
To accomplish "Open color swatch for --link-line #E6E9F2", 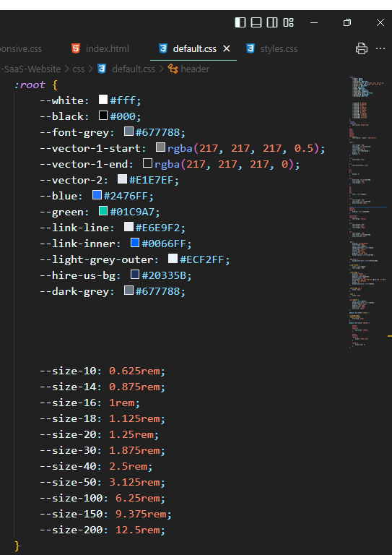I will [x=129, y=227].
